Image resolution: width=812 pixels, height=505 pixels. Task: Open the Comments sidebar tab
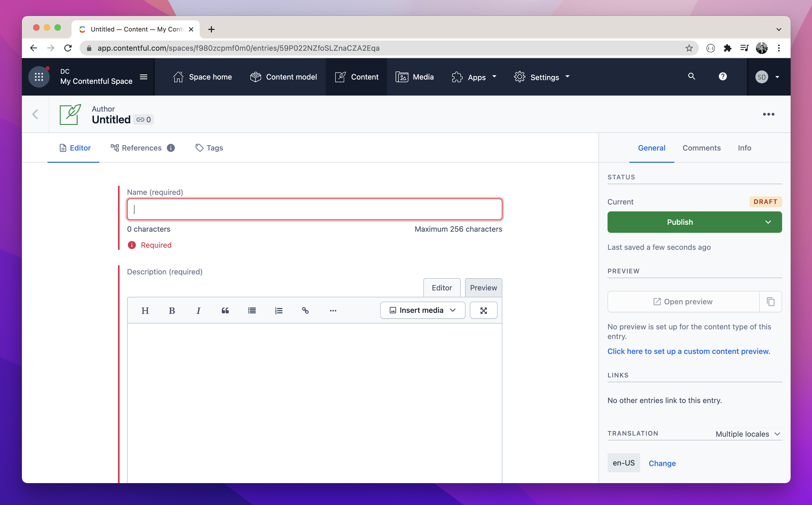coord(701,148)
